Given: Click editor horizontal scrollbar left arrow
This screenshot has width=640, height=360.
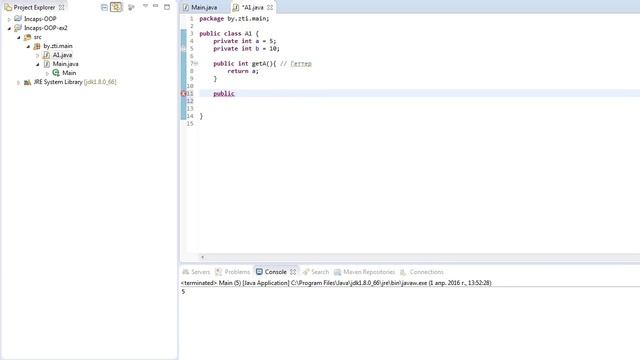Looking at the screenshot, I should [202, 257].
